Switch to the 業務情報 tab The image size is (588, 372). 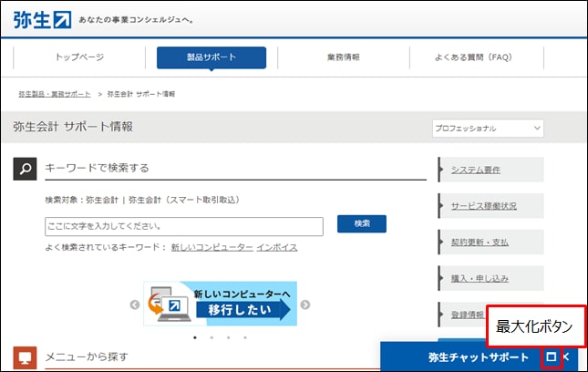(x=344, y=57)
